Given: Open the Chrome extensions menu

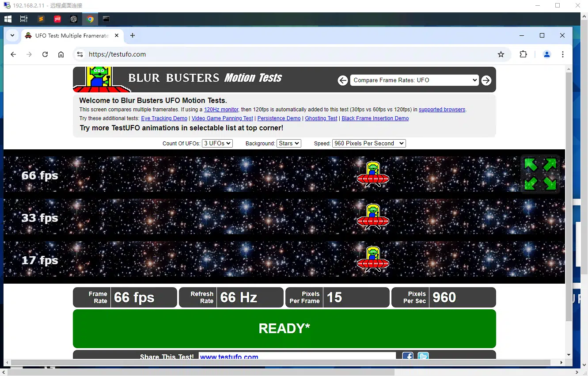Looking at the screenshot, I should [x=524, y=54].
